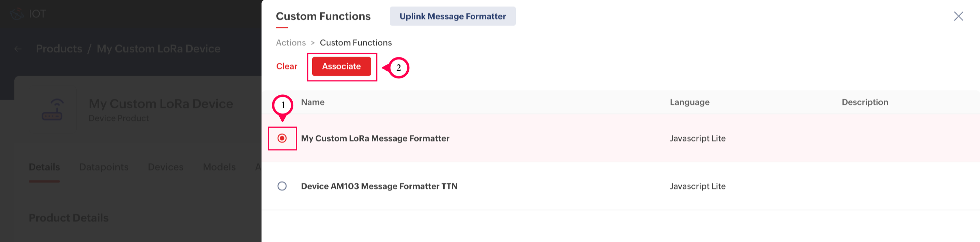Sort by the Name column header

[313, 102]
